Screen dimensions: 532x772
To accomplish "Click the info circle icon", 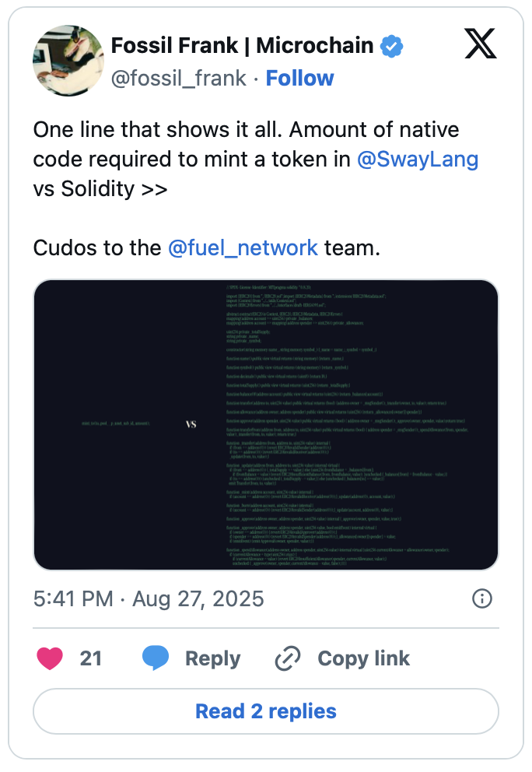I will coord(482,598).
